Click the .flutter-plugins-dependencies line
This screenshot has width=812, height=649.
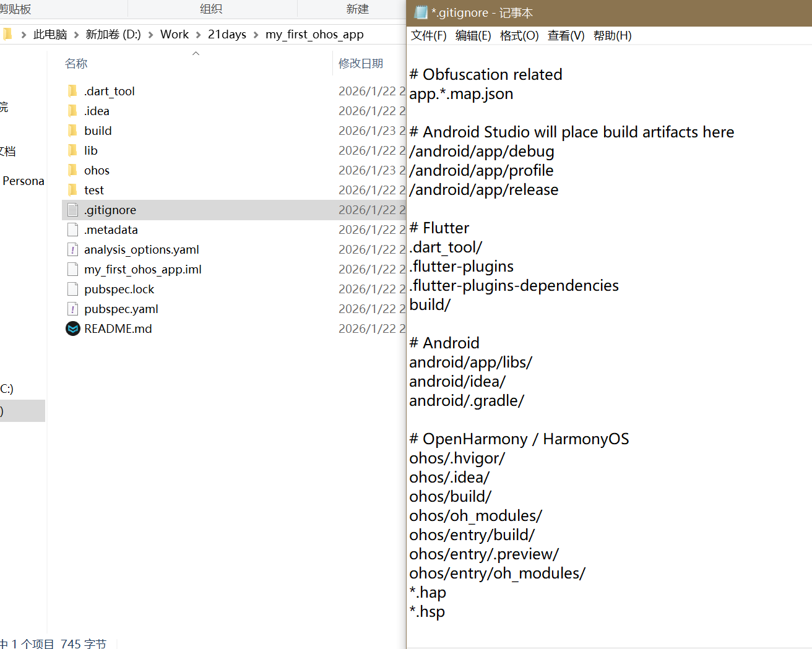(x=514, y=285)
